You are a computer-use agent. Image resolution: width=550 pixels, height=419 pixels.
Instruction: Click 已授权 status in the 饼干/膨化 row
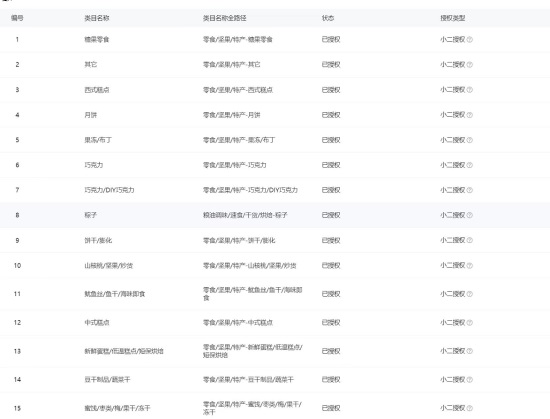pos(331,240)
